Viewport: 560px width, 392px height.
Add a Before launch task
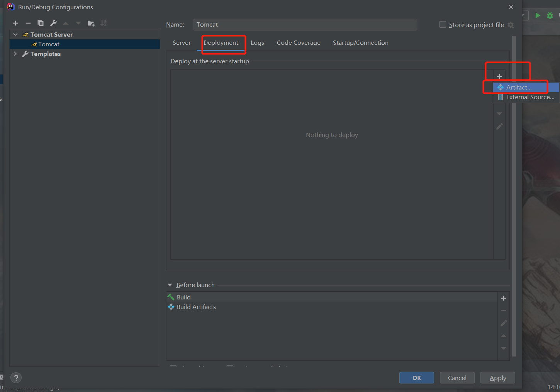tap(504, 298)
